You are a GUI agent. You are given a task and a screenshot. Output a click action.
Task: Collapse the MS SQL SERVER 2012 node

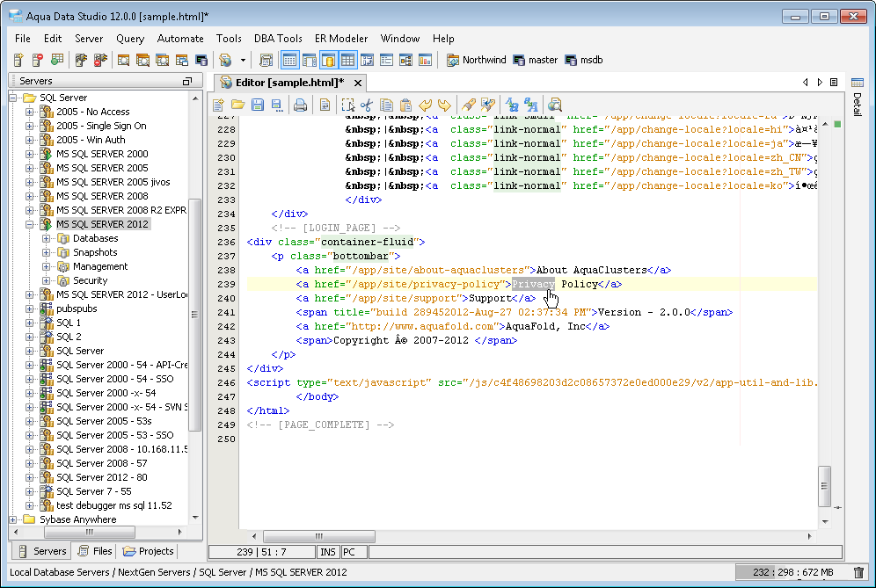point(31,224)
